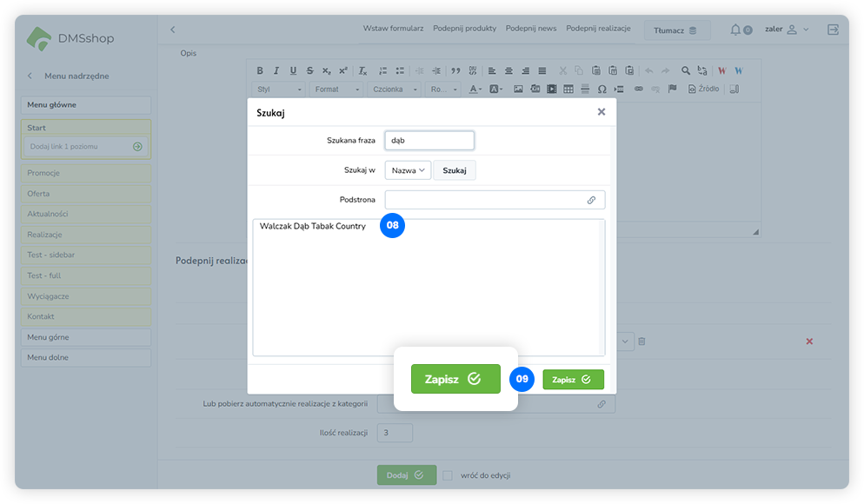864x504 pixels.
Task: Click the red X delete icon
Action: [x=809, y=342]
